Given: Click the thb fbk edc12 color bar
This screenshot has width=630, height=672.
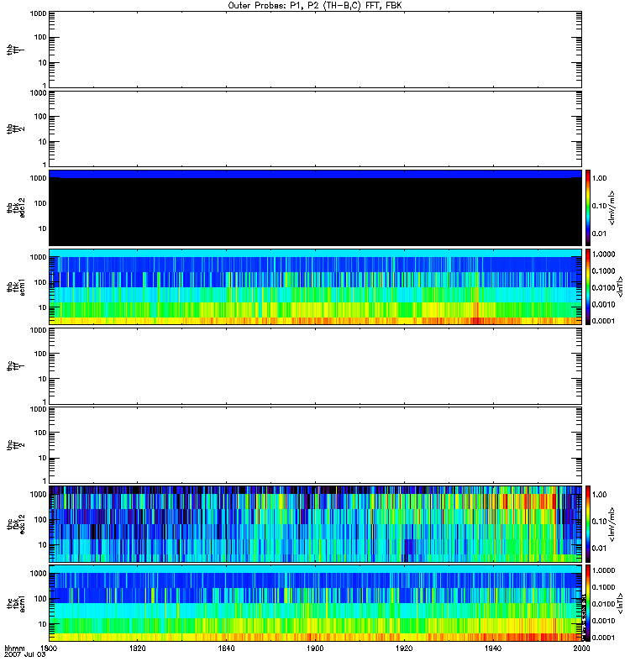Looking at the screenshot, I should point(588,207).
